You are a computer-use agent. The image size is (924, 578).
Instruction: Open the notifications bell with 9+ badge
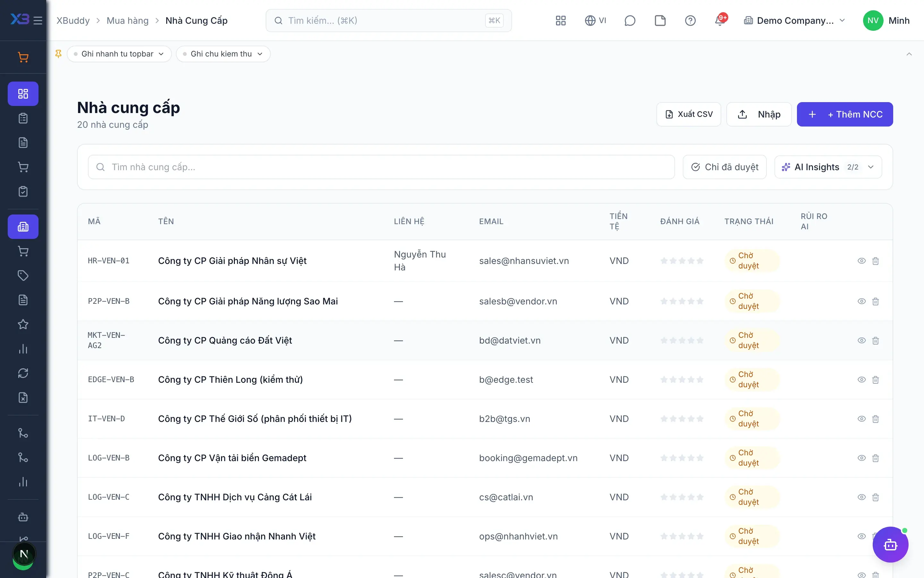[720, 20]
